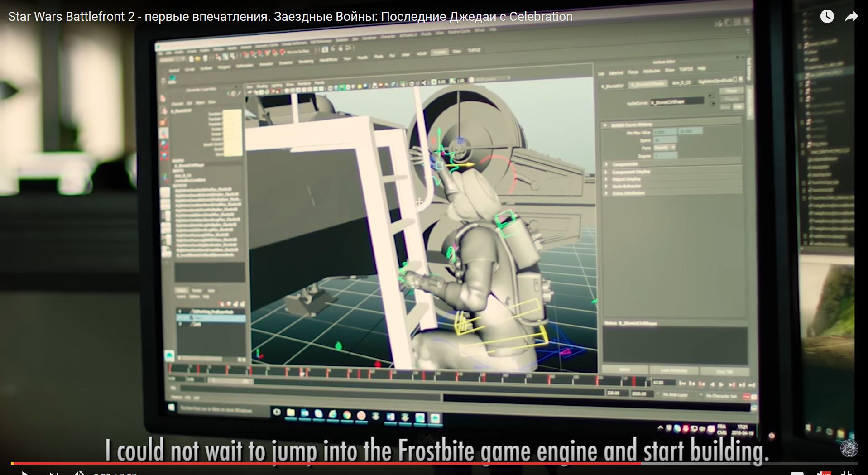Click the New Scene icon in status line
Viewport: 868px width, 475px height.
coord(191,59)
